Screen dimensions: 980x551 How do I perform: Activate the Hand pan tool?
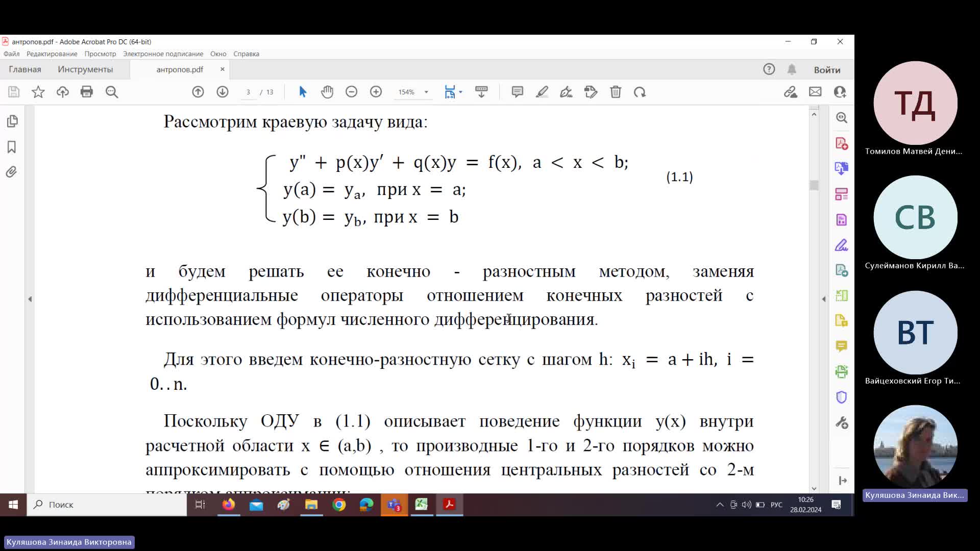coord(327,92)
